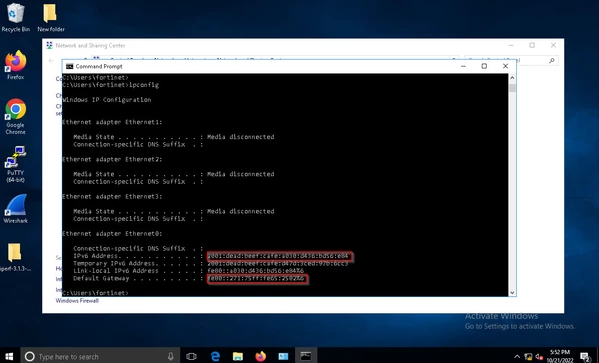Click the Command Prompt scrollbar up arrow
This screenshot has height=363, width=599.
pyautogui.click(x=512, y=78)
